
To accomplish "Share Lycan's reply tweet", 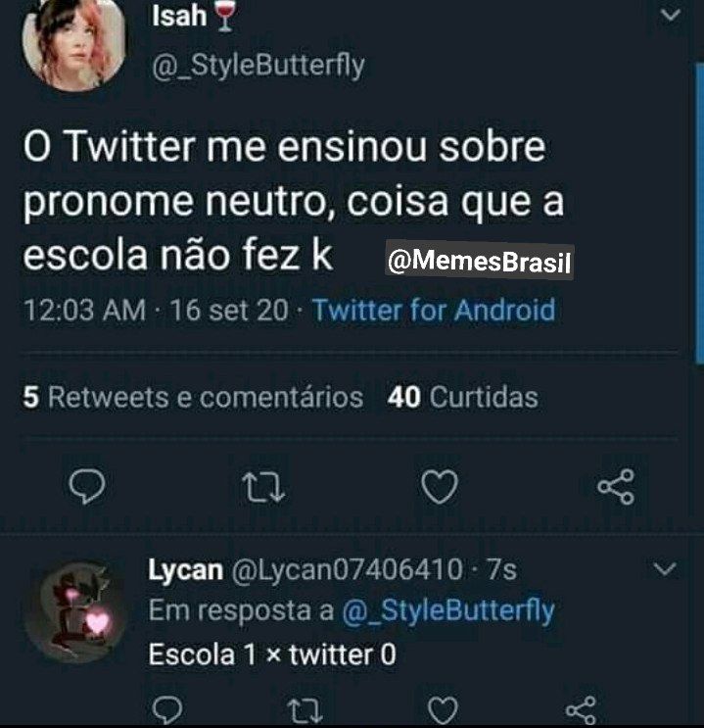I will coord(581,710).
